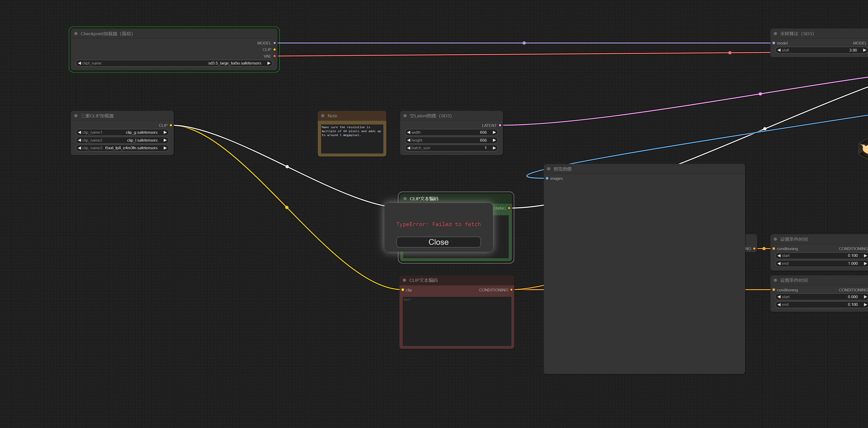This screenshot has width=868, height=428.
Task: Click left arrow of clip_name3
Action: 80,148
